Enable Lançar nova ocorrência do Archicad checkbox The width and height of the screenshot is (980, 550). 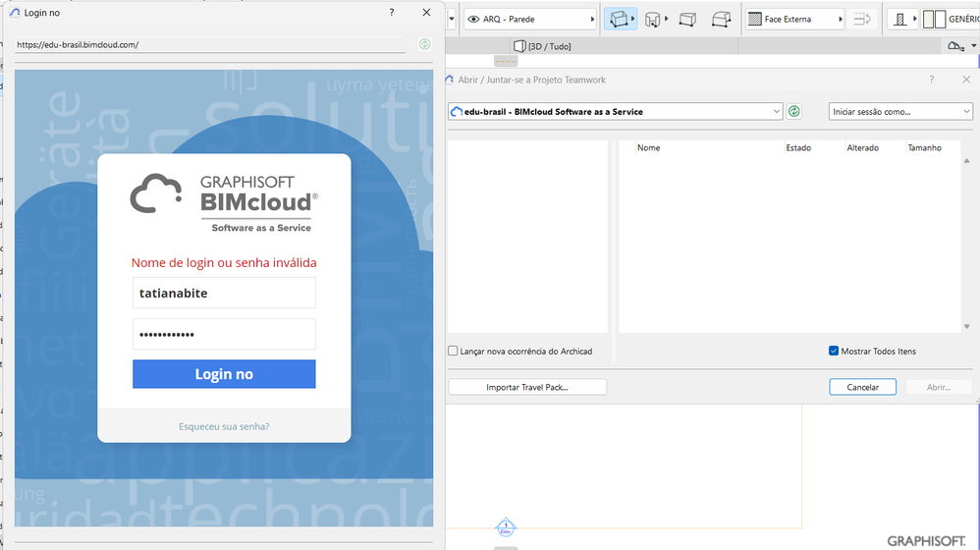coord(453,352)
